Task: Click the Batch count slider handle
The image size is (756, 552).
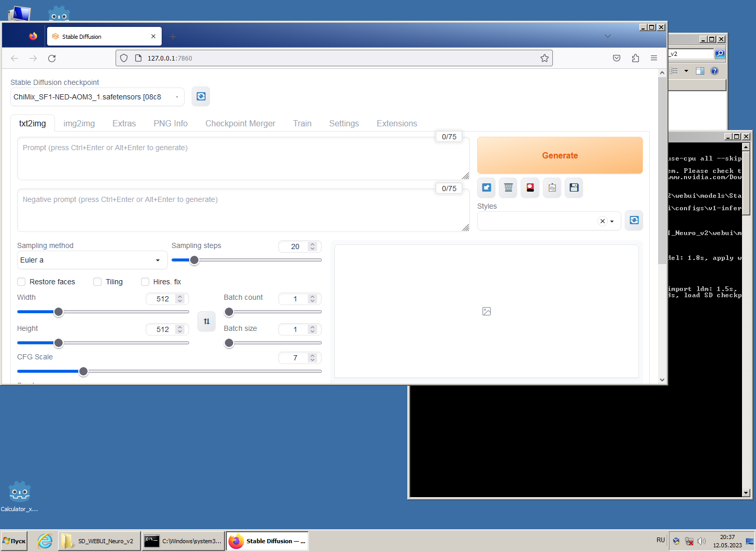Action: pos(229,312)
